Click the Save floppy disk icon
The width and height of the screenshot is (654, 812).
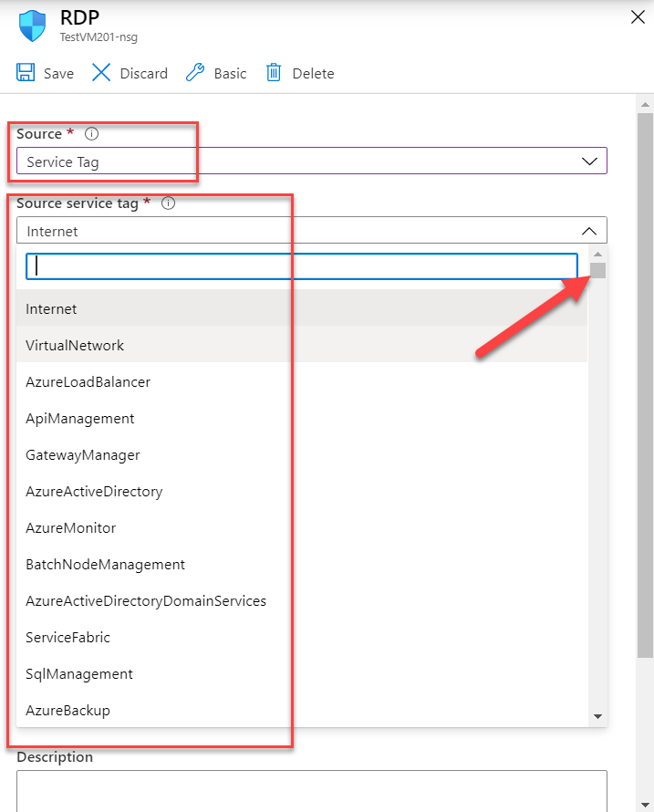coord(26,72)
